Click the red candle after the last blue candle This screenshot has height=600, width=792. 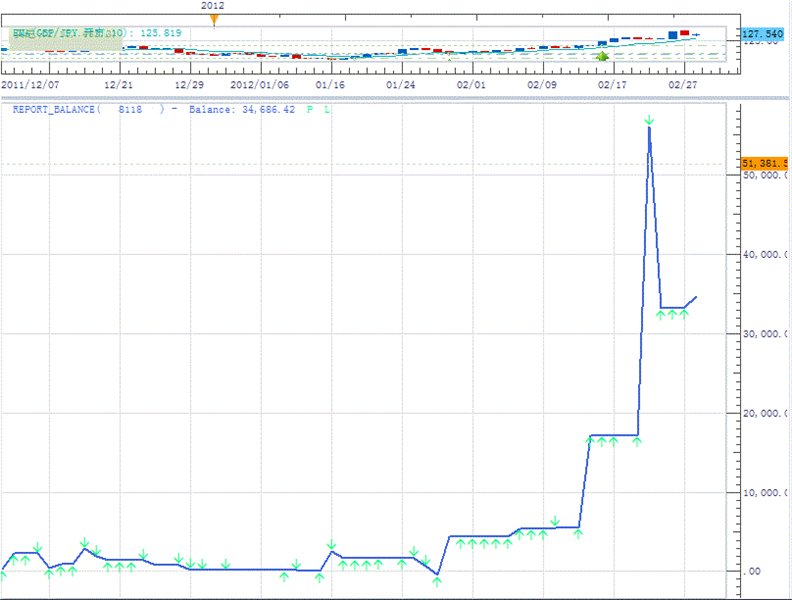click(685, 34)
